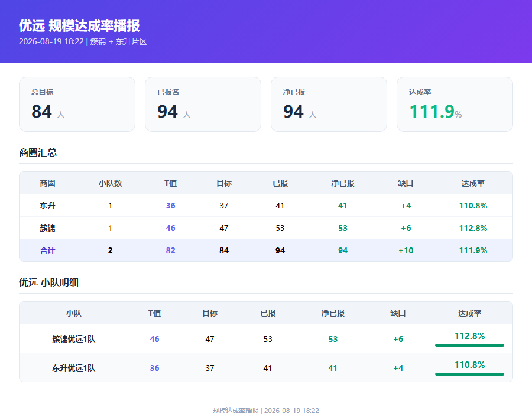The image size is (532, 417).
Task: Click the 小队数 column header
Action: [111, 183]
